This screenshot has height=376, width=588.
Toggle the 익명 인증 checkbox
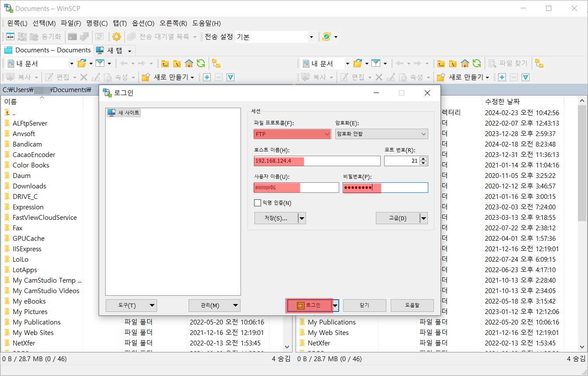click(258, 203)
